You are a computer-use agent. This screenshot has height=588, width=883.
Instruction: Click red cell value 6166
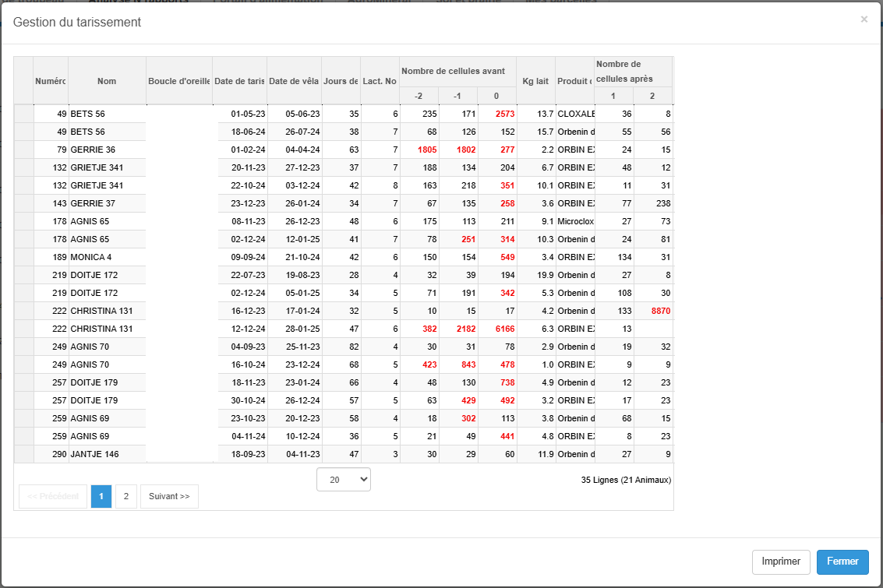[505, 329]
